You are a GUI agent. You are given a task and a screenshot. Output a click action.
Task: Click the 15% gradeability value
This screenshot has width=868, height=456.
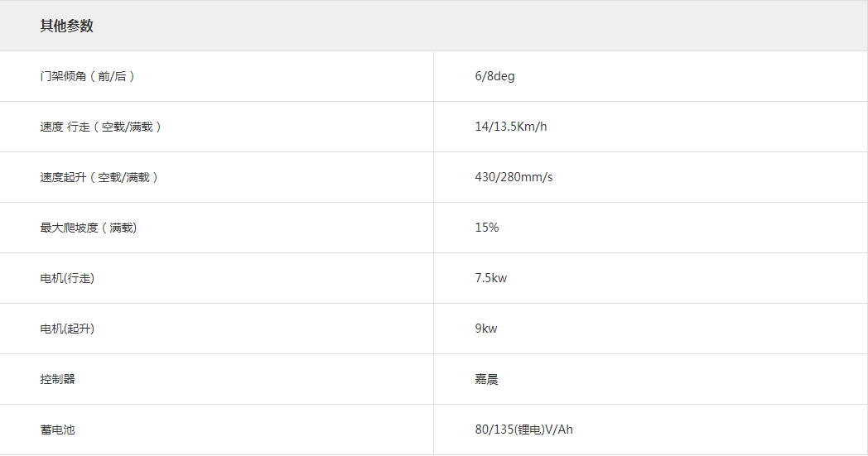click(x=487, y=228)
